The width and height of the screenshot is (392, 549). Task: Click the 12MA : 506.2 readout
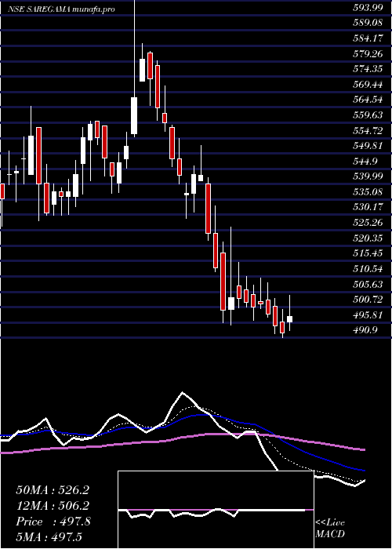53,506
